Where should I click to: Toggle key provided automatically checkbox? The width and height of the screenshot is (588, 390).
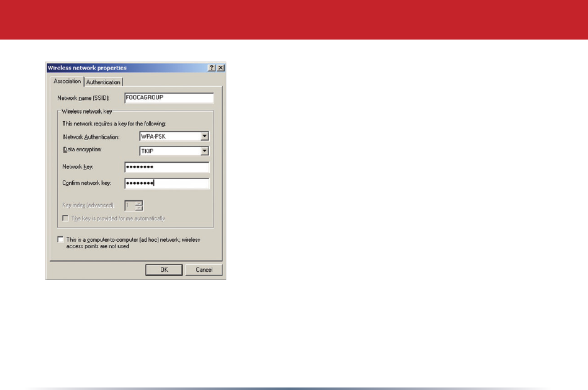tap(65, 219)
